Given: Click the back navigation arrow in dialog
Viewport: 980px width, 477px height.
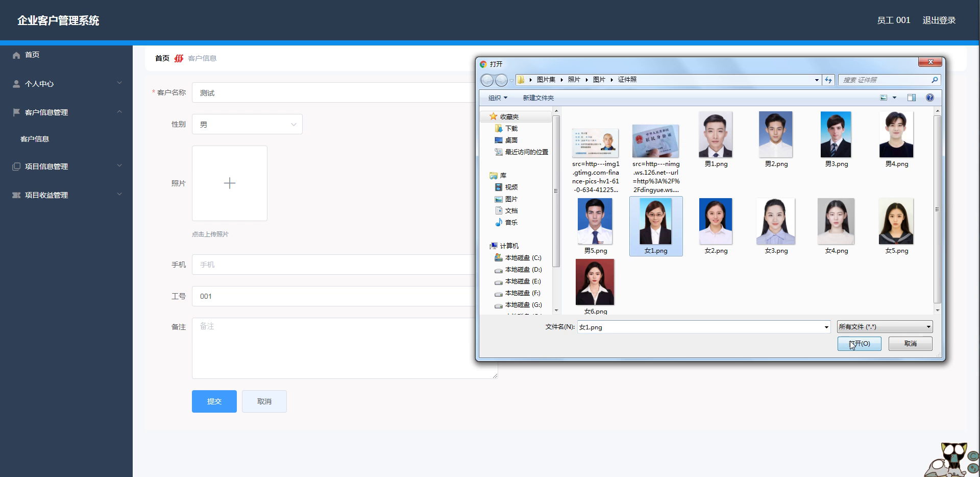Looking at the screenshot, I should coord(487,80).
